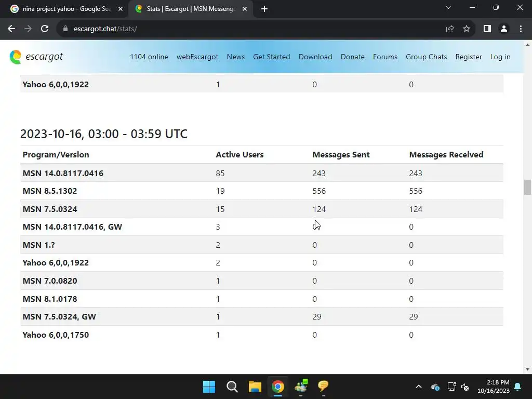The image size is (532, 399).
Task: Select the Yahoo 6,0,0,1750 row label
Action: click(x=56, y=335)
